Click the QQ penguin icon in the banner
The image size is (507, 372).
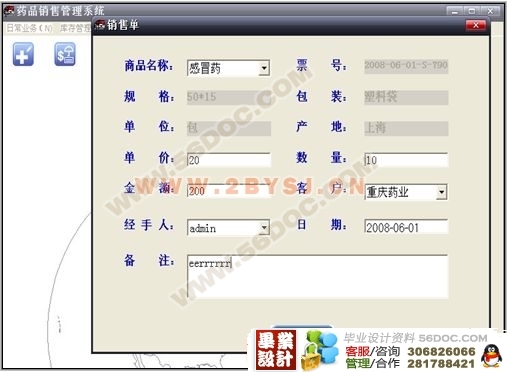(491, 356)
